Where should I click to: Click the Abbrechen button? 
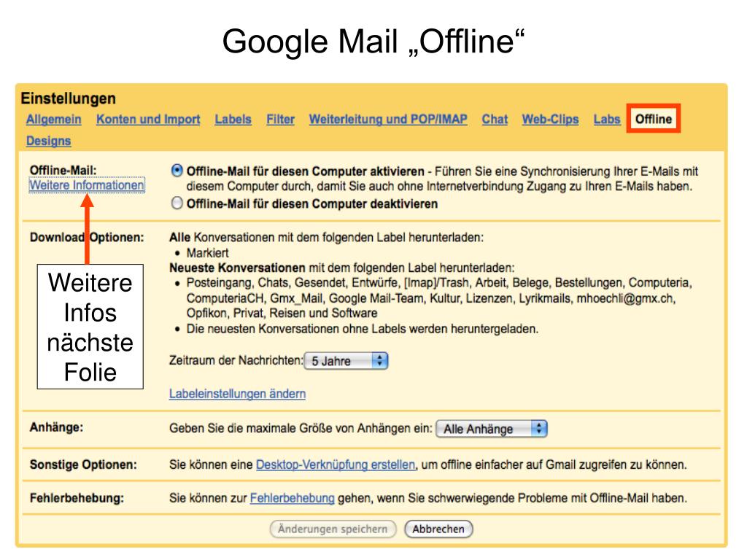pos(438,529)
